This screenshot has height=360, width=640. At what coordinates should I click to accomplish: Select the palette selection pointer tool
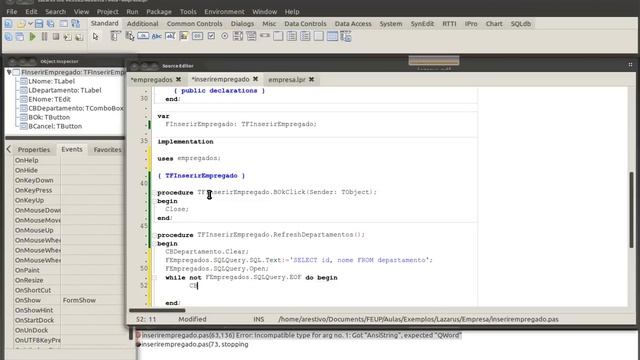click(x=96, y=37)
